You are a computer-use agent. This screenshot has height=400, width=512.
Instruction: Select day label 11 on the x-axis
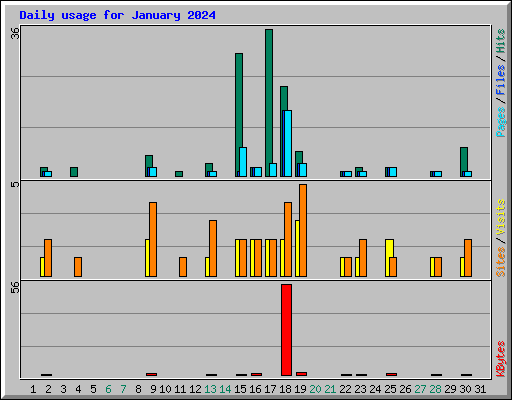click(180, 389)
